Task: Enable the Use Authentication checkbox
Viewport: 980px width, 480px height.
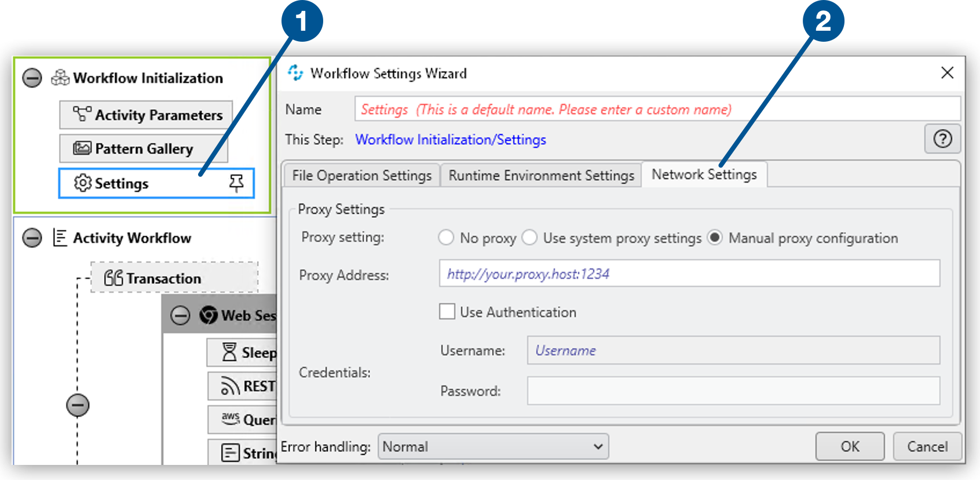Action: [x=447, y=312]
